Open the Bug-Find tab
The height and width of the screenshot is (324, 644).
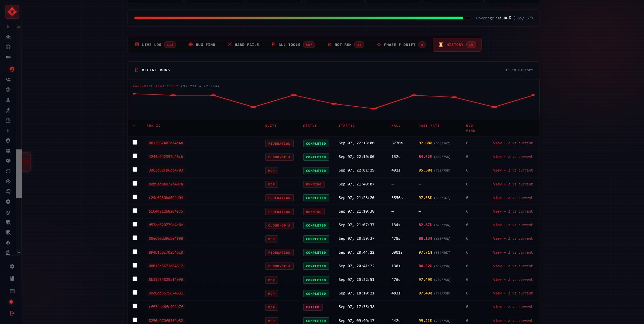point(202,45)
